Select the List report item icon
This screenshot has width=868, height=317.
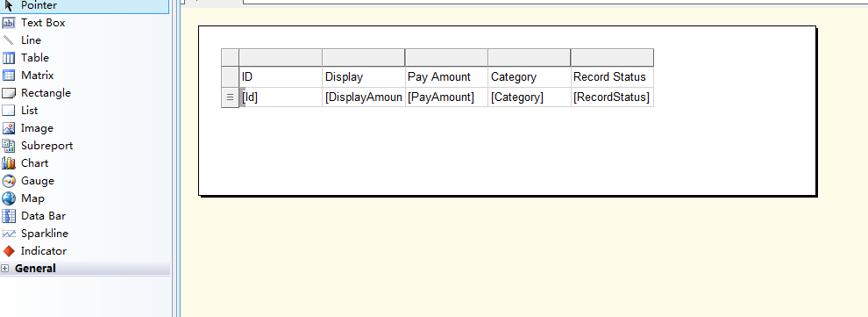pyautogui.click(x=9, y=111)
